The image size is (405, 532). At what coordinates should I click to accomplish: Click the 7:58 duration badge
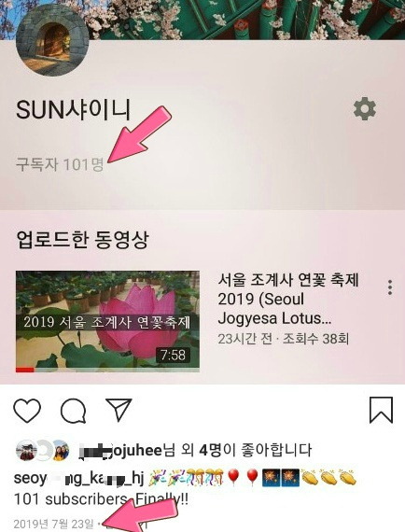click(x=173, y=356)
